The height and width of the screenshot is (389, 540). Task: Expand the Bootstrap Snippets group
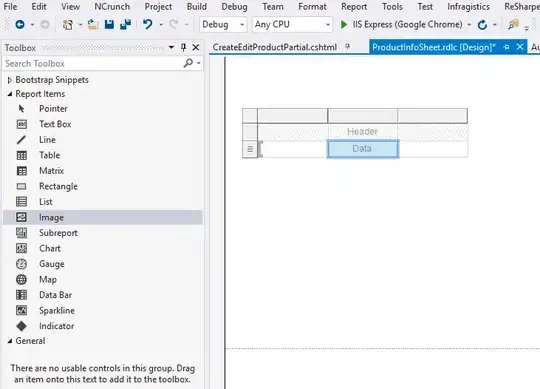tap(9, 80)
